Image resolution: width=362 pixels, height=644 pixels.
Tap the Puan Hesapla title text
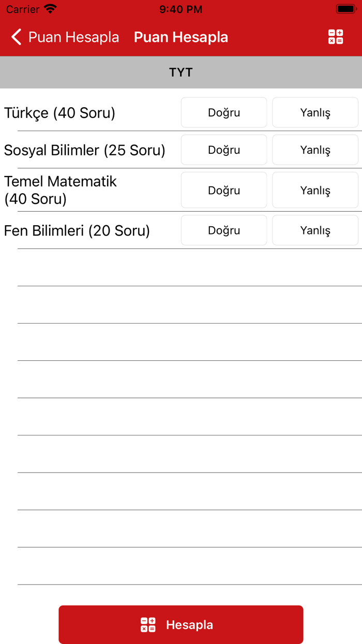(180, 37)
